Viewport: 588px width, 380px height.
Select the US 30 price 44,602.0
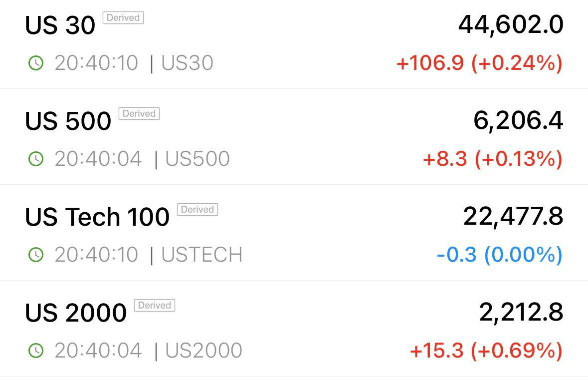[511, 25]
